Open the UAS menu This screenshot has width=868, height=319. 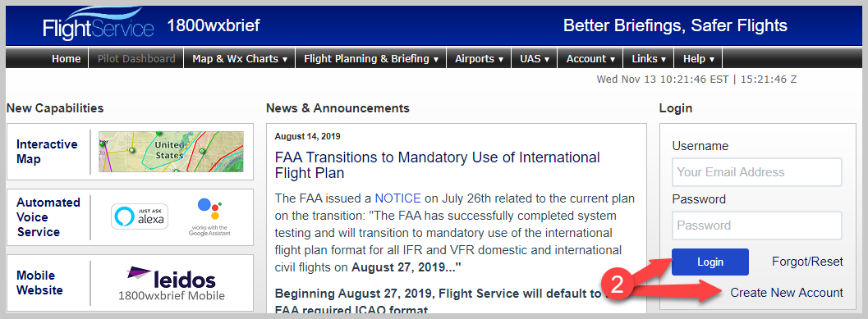[535, 58]
